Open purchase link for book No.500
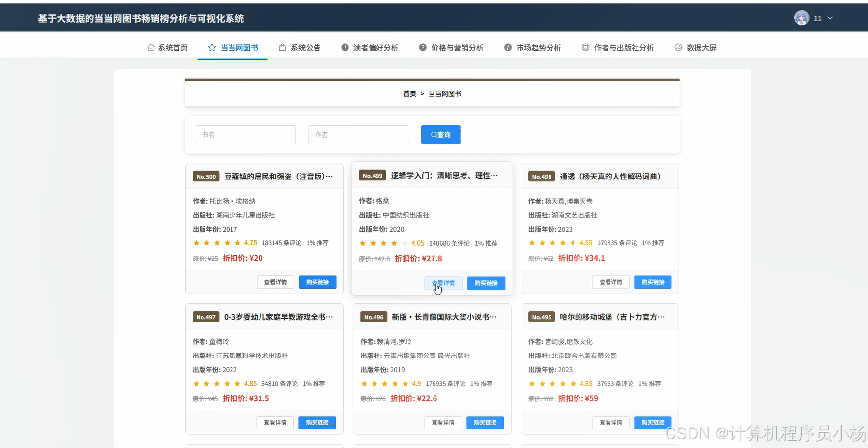Image resolution: width=868 pixels, height=448 pixels. [x=318, y=282]
